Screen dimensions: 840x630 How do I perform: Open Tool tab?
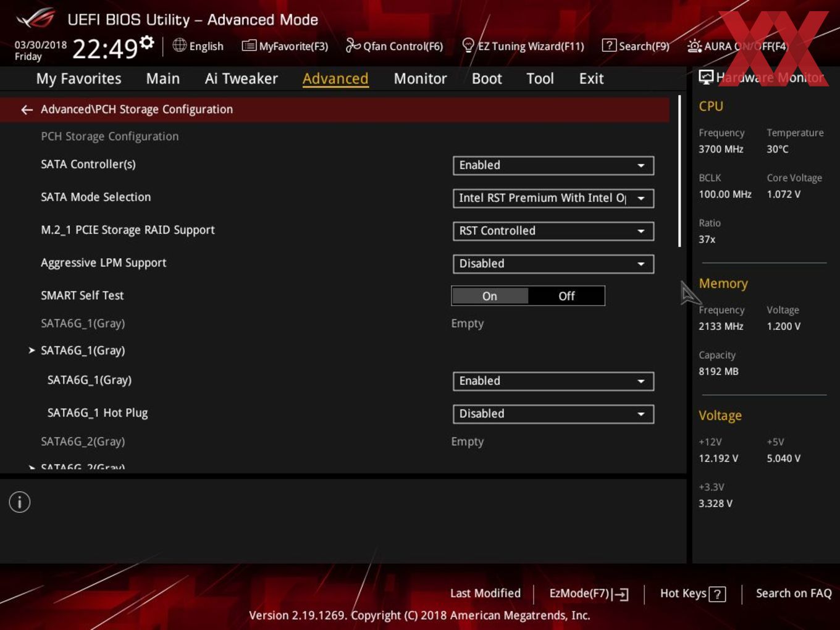(x=540, y=78)
